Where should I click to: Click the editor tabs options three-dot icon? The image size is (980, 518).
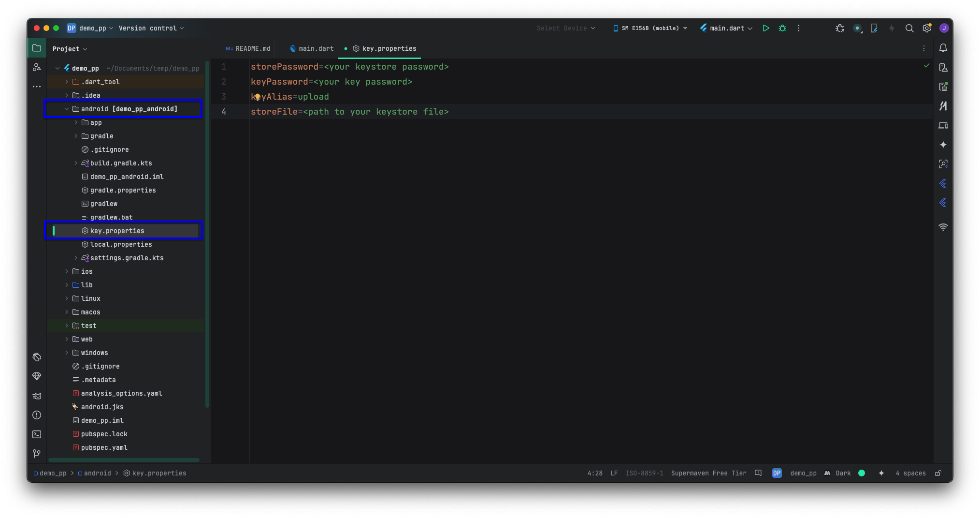coord(924,48)
